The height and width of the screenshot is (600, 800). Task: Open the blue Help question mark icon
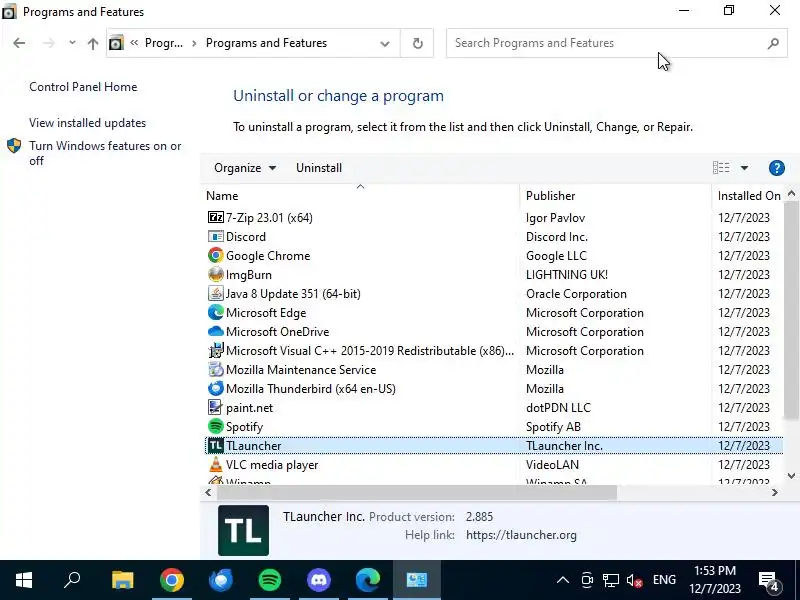click(777, 168)
